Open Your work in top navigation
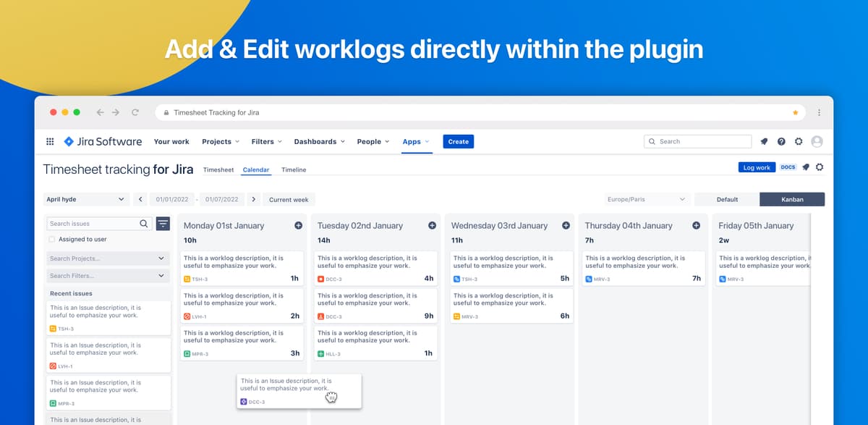The width and height of the screenshot is (868, 425). point(171,142)
